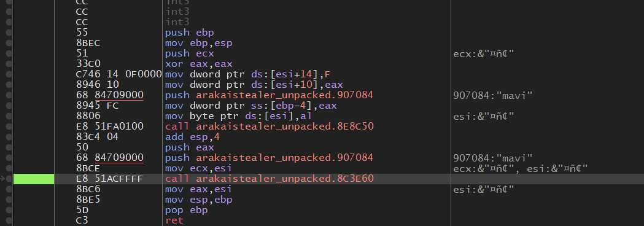Select opcode bytes E8 51FA0100
This screenshot has width=644, height=226.
click(110, 127)
